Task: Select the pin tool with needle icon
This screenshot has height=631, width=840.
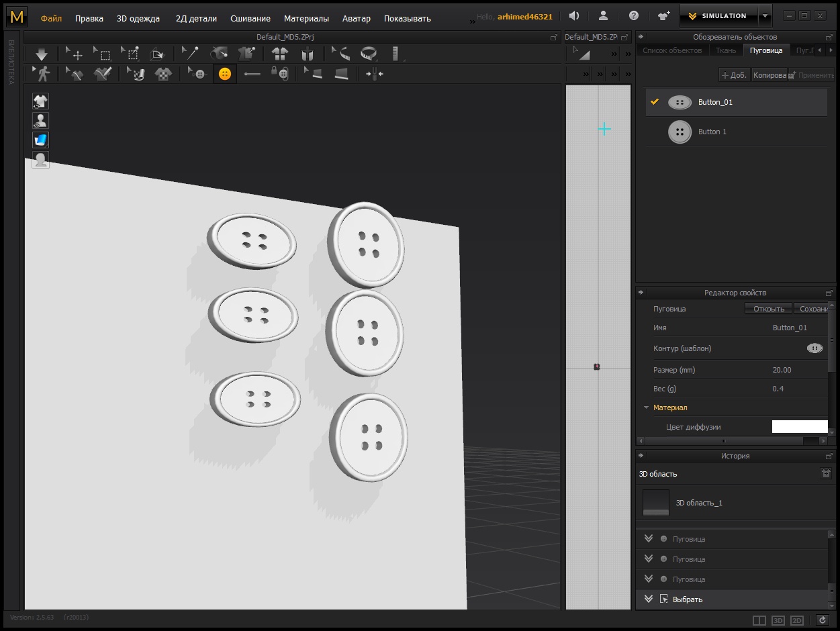Action: (x=191, y=54)
